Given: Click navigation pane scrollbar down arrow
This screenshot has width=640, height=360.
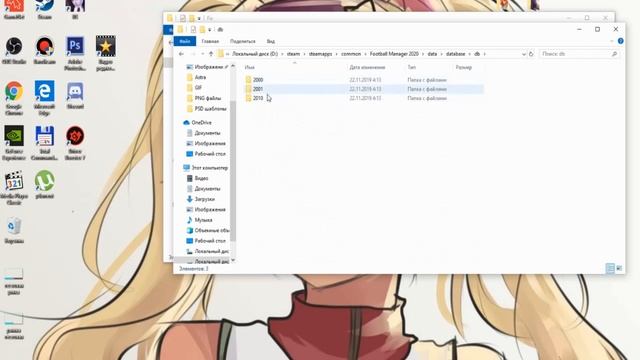Looking at the screenshot, I should [233, 260].
